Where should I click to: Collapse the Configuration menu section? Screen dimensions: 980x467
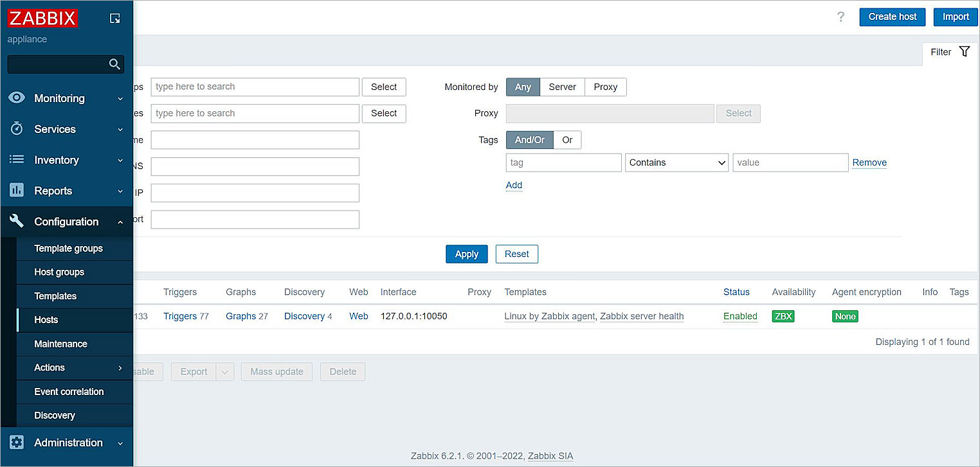[120, 222]
